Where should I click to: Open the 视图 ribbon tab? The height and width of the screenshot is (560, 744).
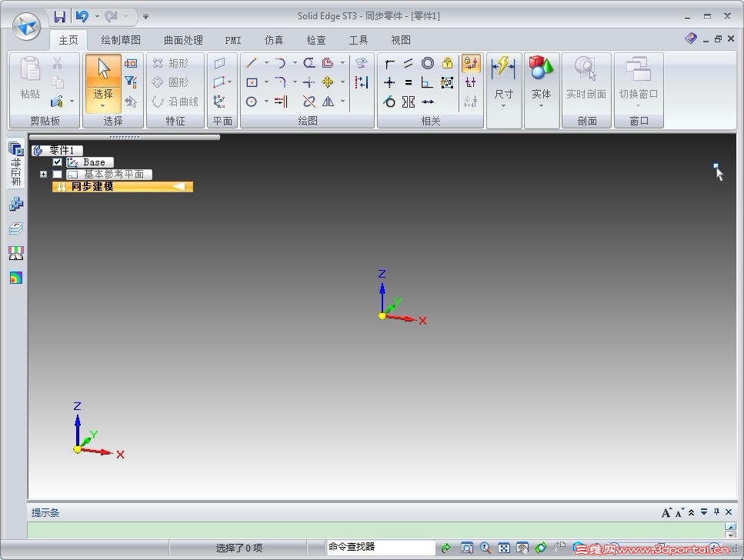(x=401, y=40)
